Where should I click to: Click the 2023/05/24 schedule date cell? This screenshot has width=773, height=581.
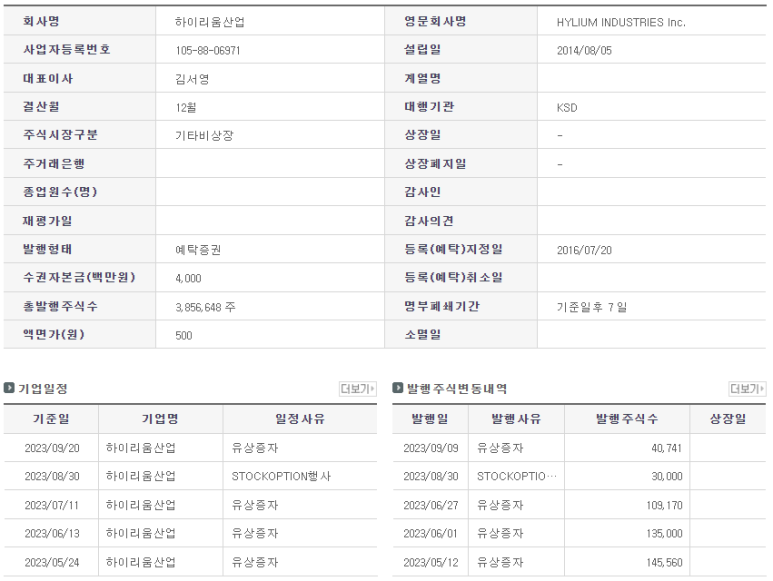click(52, 562)
